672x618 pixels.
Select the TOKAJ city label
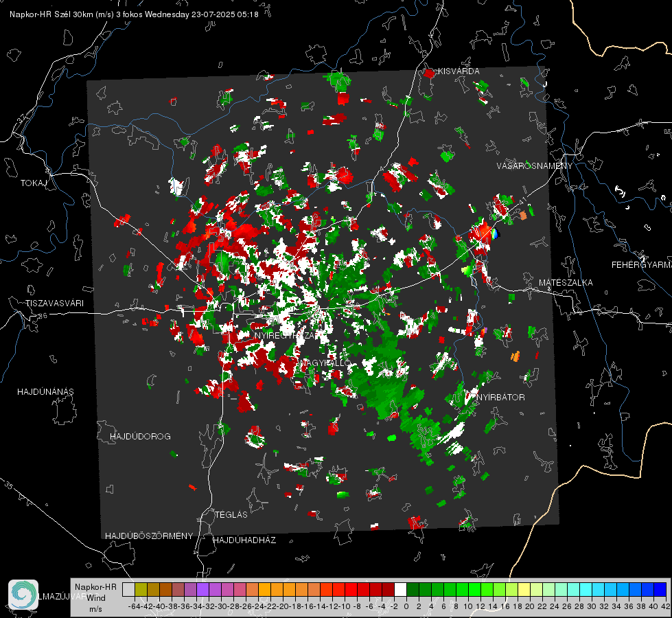tap(34, 183)
